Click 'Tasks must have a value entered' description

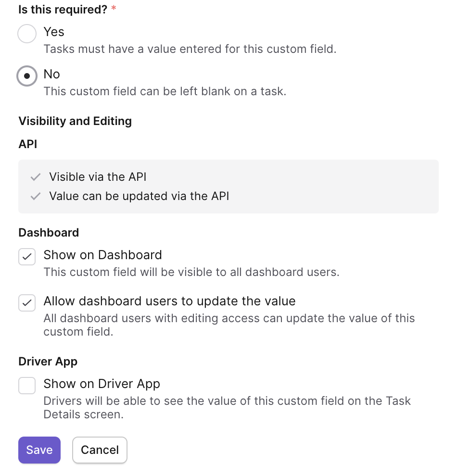pyautogui.click(x=190, y=49)
